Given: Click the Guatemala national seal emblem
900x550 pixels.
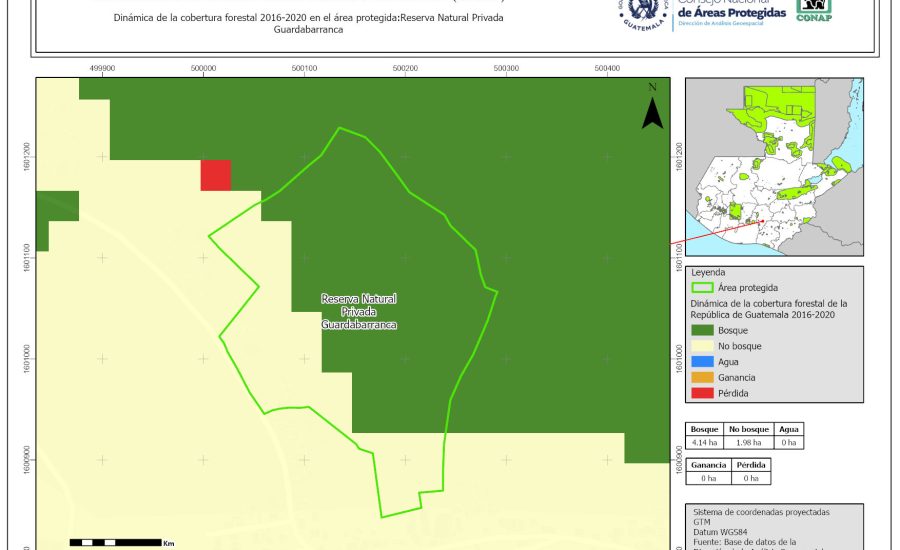Looking at the screenshot, I should pyautogui.click(x=642, y=14).
